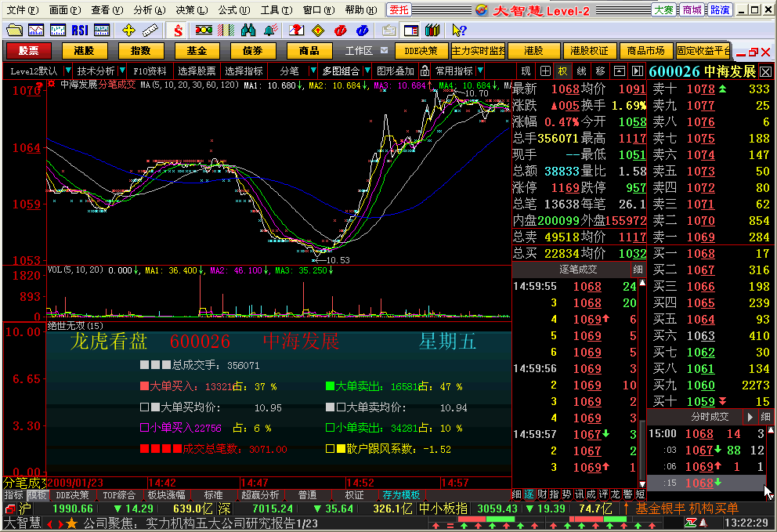Click the 存为模板 link in bottom tabs
777x532 pixels.
click(401, 495)
